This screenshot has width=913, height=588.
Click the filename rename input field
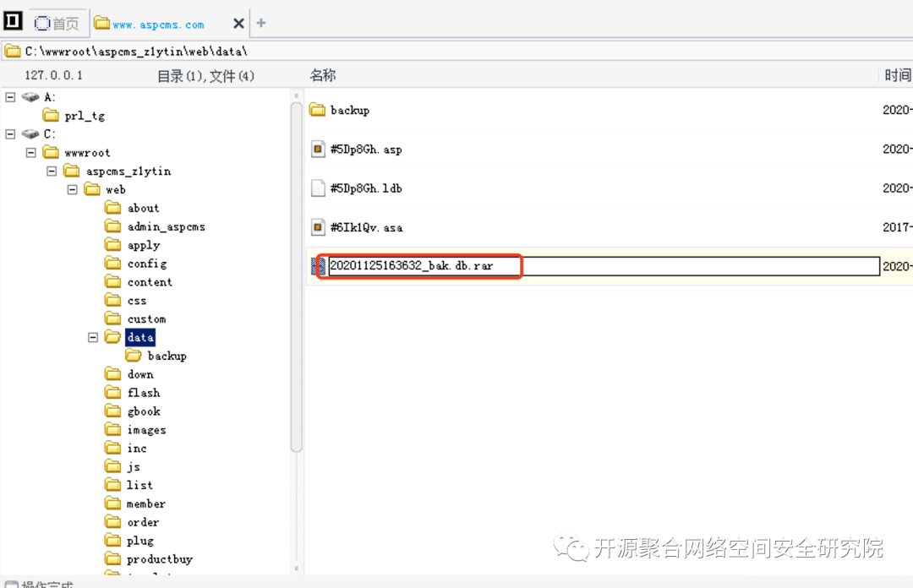click(604, 266)
